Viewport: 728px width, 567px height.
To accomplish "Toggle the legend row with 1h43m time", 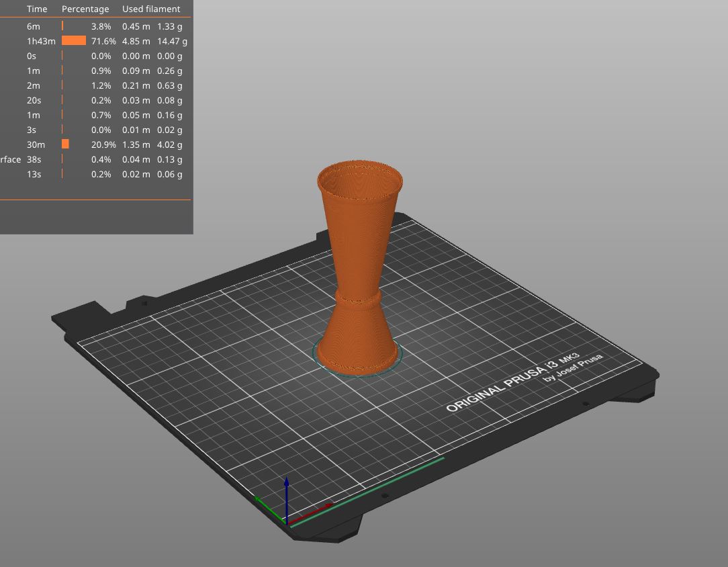I will tap(40, 41).
